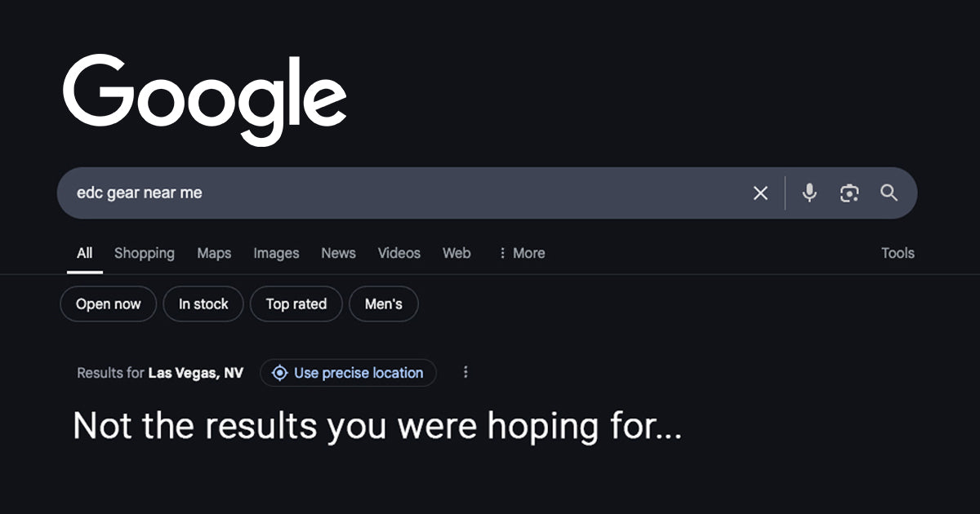Viewport: 980px width, 514px height.
Task: Select the Men's filter chip
Action: (383, 304)
